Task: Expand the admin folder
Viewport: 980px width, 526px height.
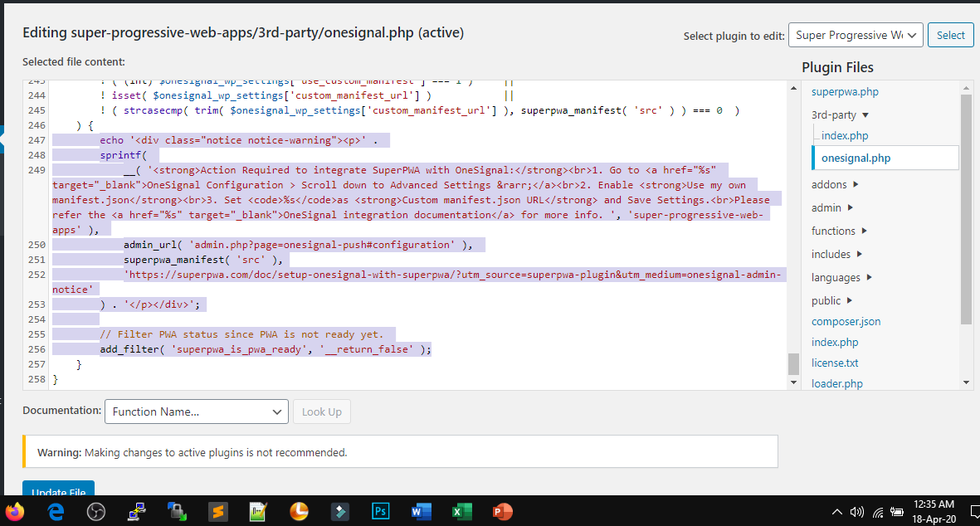Action: pyautogui.click(x=832, y=208)
